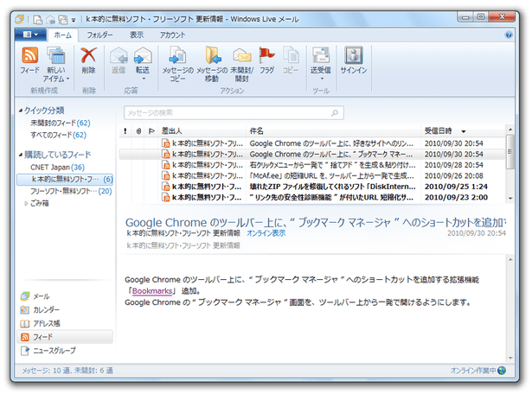Click the send/receive quick access toolbar icon
Image resolution: width=532 pixels, height=394 pixels.
pyautogui.click(x=63, y=20)
